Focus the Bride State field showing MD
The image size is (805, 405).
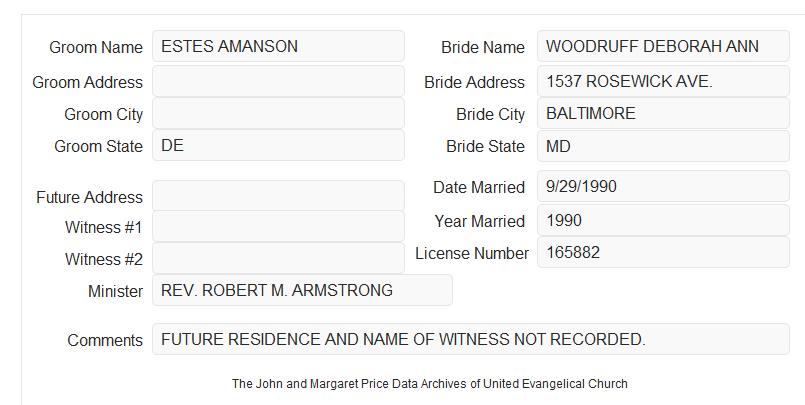[x=663, y=146]
